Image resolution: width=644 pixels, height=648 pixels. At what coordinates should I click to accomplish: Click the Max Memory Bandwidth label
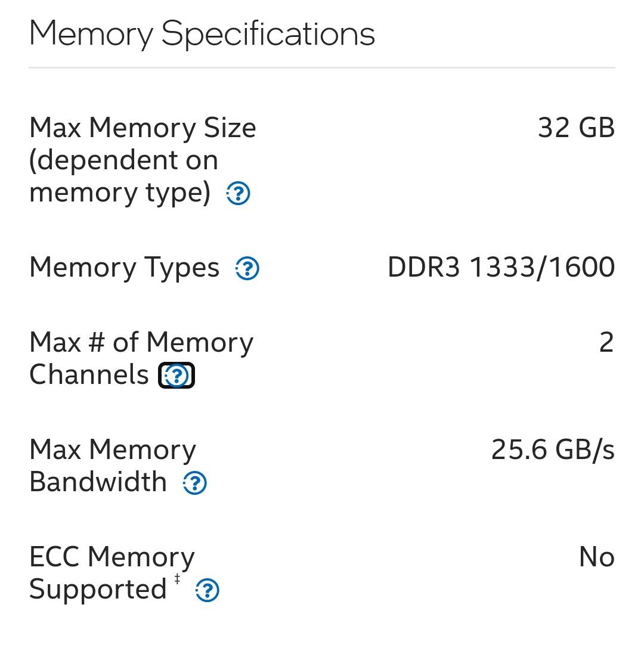(113, 466)
